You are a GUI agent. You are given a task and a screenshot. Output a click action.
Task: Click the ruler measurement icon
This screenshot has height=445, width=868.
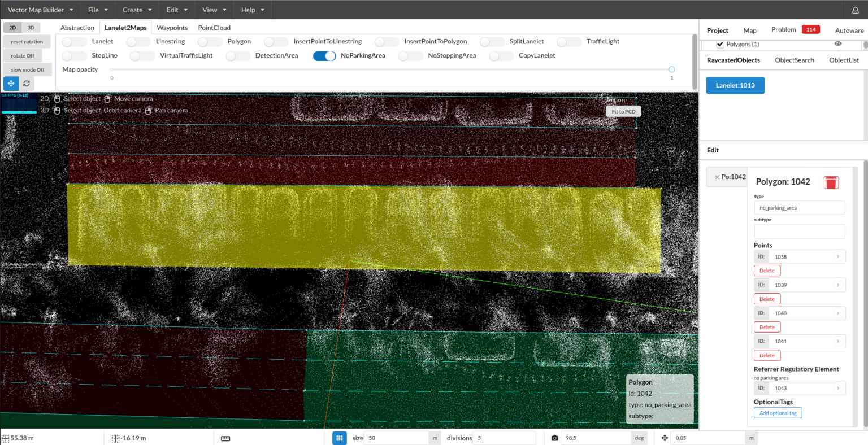(225, 438)
